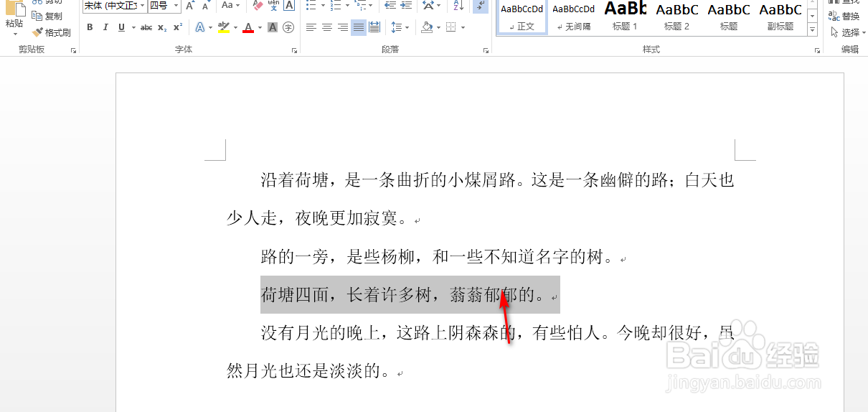Move down one row in styles gallery
This screenshot has height=412, width=868.
coord(812,16)
